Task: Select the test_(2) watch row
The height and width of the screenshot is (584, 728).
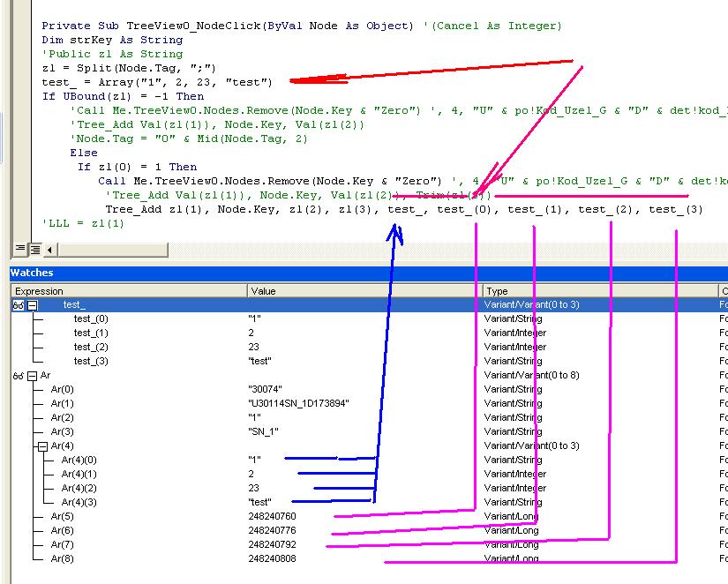Action: [x=369, y=347]
